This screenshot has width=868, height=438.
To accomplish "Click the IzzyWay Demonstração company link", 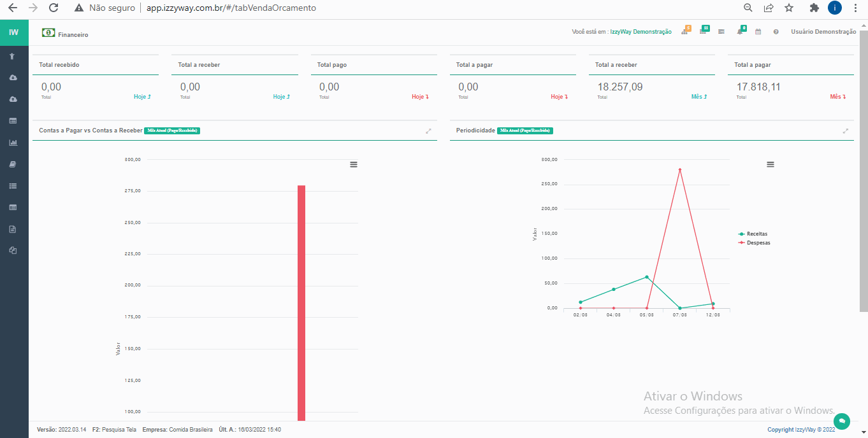I will click(640, 32).
